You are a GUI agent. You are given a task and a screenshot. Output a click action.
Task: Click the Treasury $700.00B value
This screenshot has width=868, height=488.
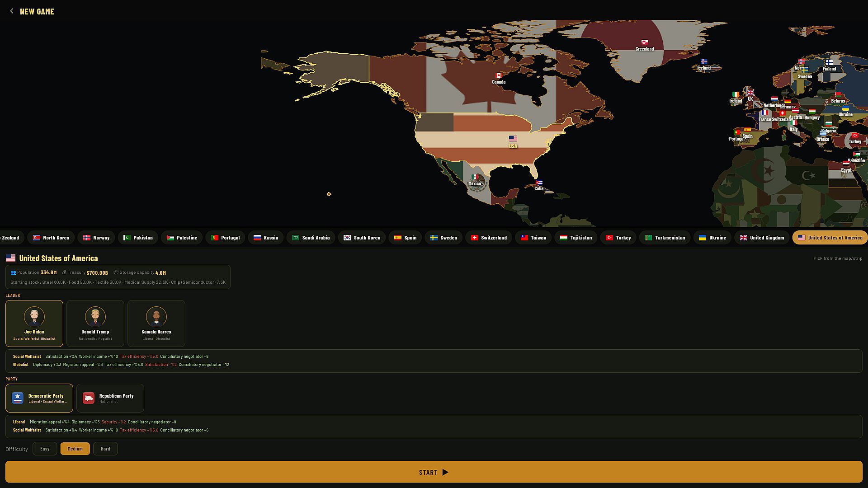click(97, 272)
